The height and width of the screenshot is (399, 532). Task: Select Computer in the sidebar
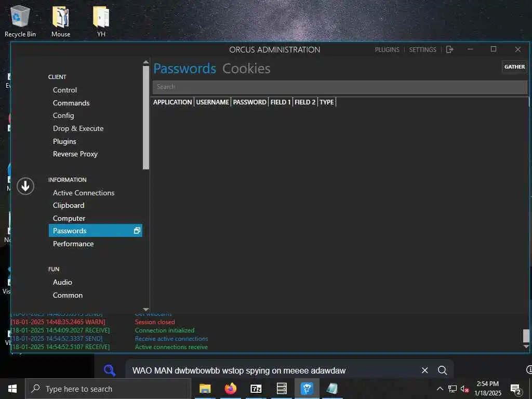(x=69, y=218)
